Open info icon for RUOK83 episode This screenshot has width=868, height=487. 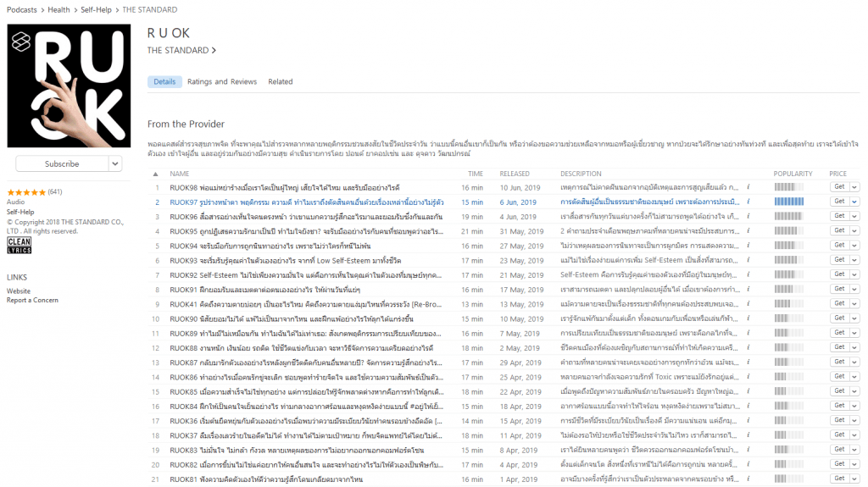pos(748,450)
